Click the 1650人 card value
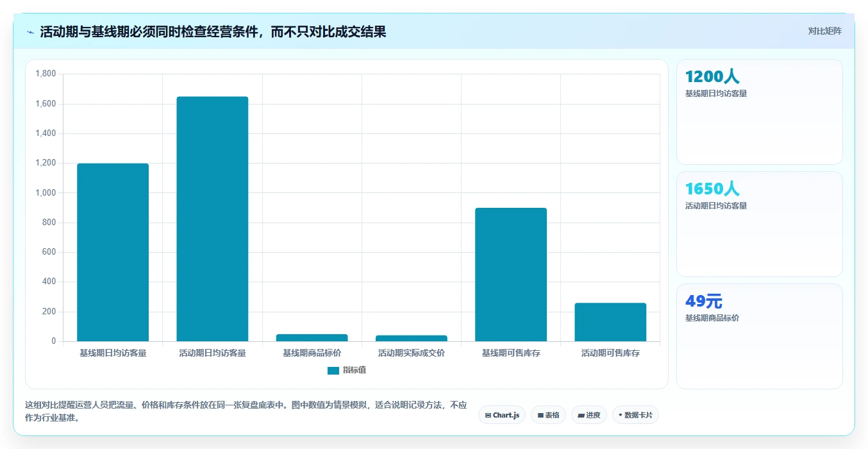 (712, 189)
